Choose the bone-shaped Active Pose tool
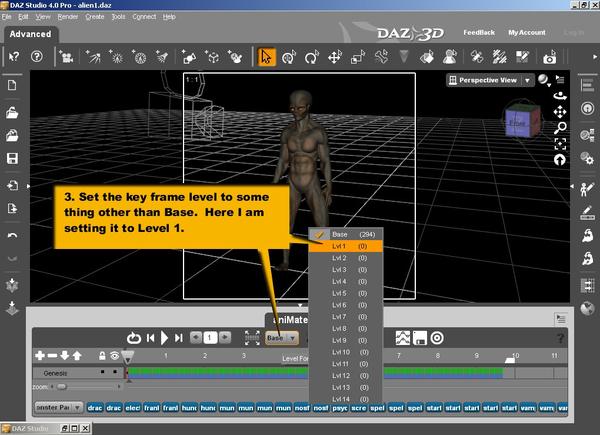This screenshot has width=600, height=435. (381, 57)
